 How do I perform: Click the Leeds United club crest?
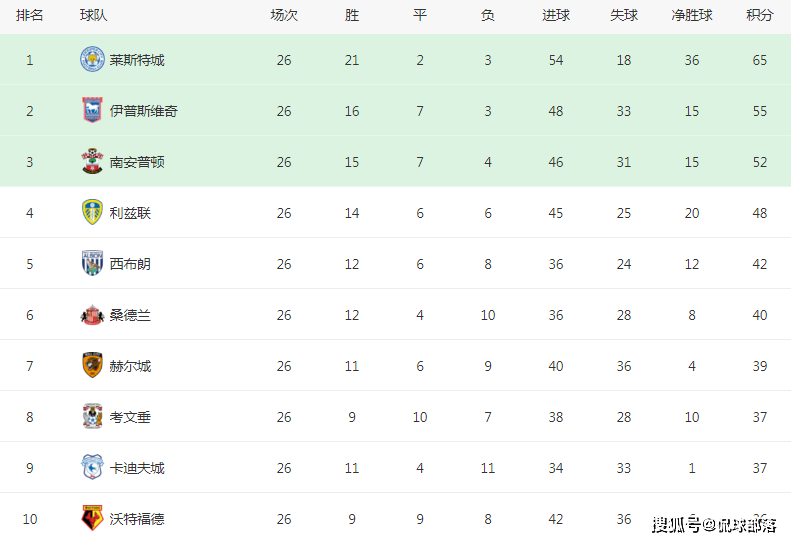coord(92,212)
